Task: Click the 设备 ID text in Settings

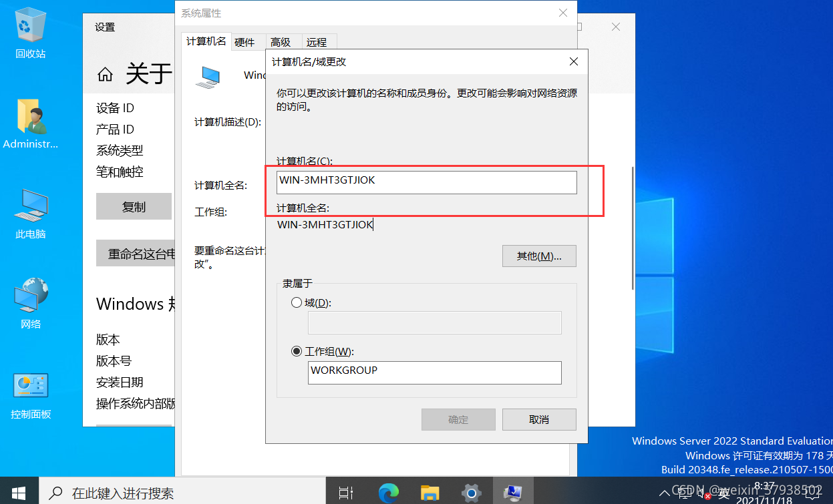Action: point(115,108)
